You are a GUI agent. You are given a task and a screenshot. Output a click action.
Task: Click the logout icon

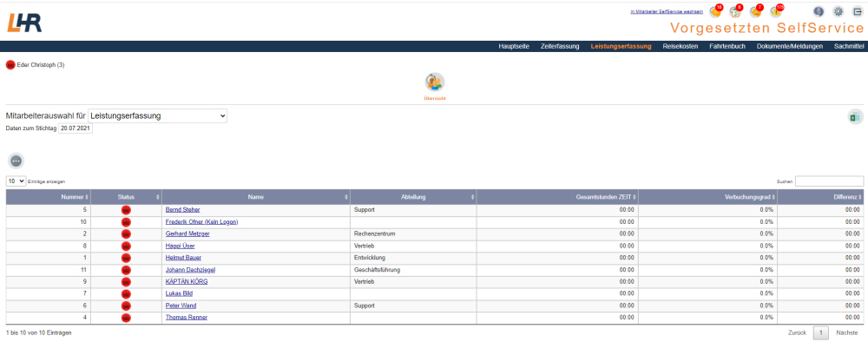[x=858, y=11]
